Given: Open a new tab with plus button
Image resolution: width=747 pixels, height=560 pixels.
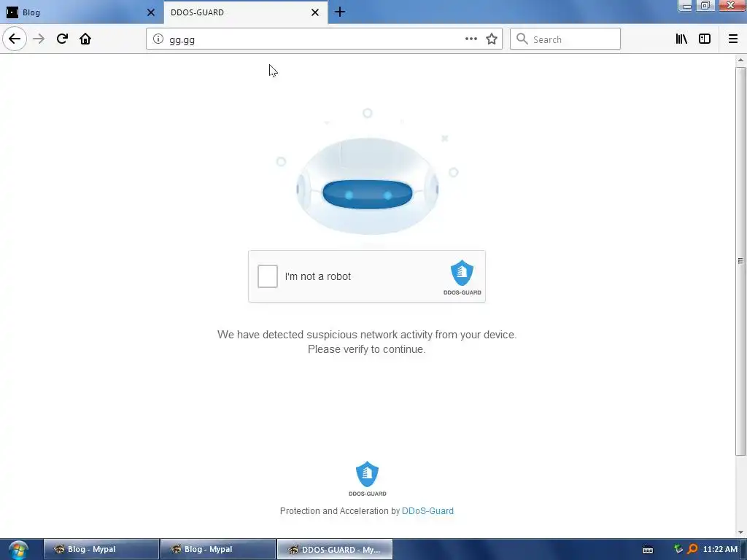Looking at the screenshot, I should (x=340, y=12).
